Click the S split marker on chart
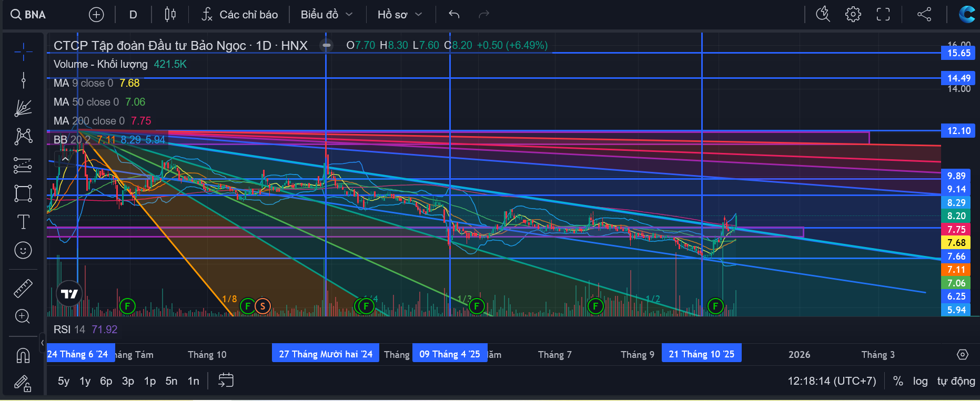Image resolution: width=980 pixels, height=401 pixels. click(x=262, y=306)
